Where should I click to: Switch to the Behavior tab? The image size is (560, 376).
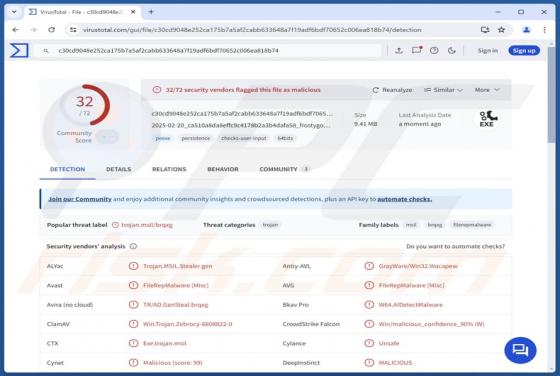tap(223, 169)
